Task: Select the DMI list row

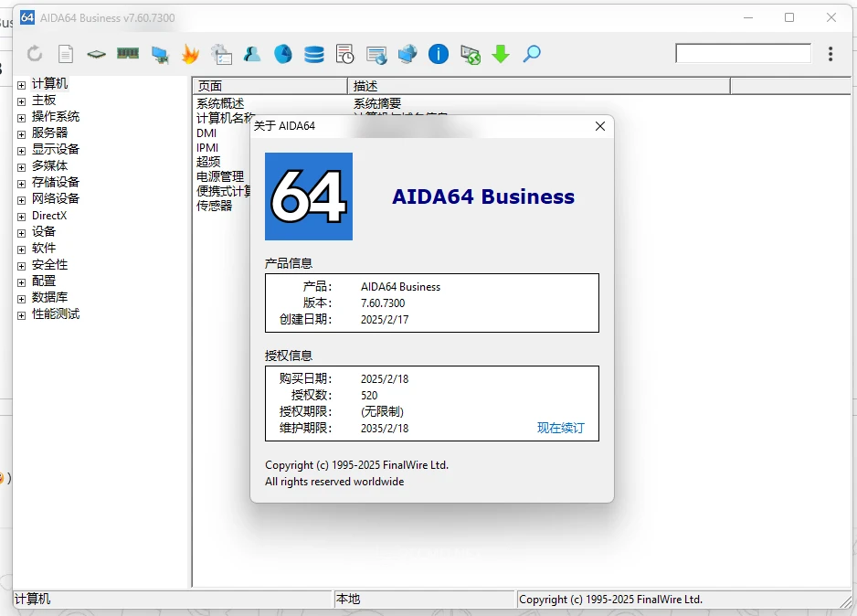Action: (x=206, y=133)
